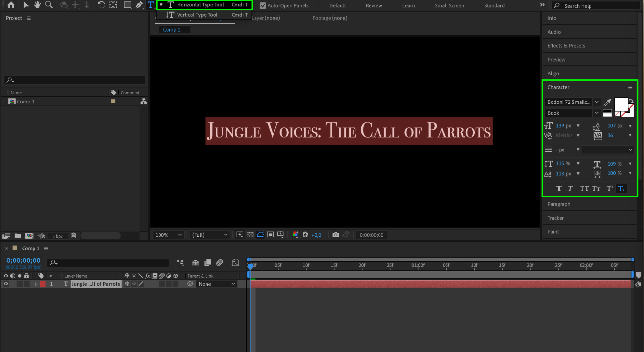Toggle transparency grid in viewer

point(250,235)
